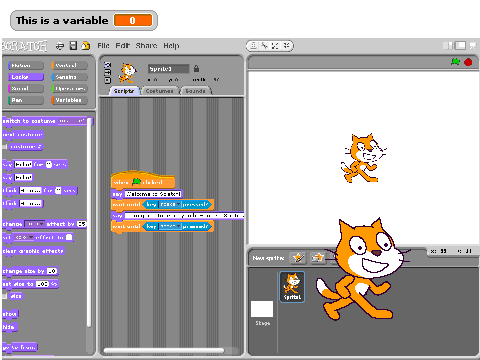Switch to presentation mode stage view
Image resolution: width=480 pixels, height=360 pixels.
coord(473,46)
